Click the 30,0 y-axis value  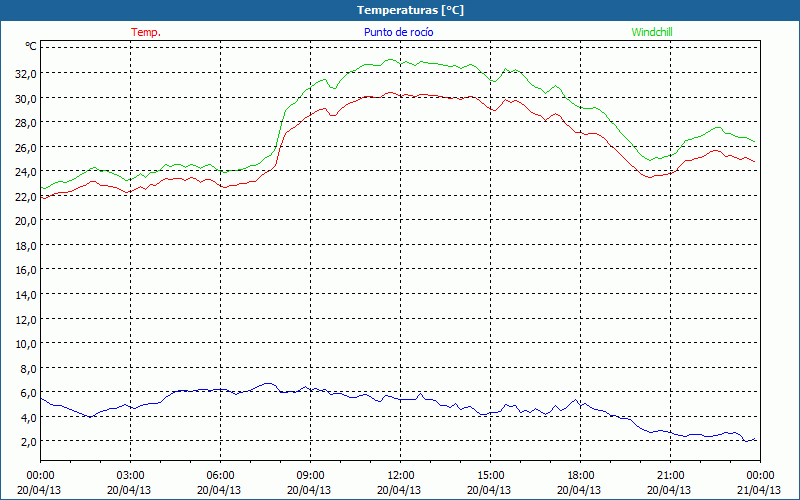27,98
